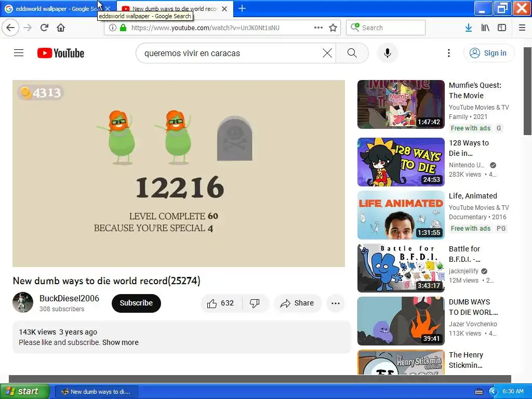The width and height of the screenshot is (532, 399).
Task: Open page actions three-dot menu in address bar
Action: coord(318,28)
